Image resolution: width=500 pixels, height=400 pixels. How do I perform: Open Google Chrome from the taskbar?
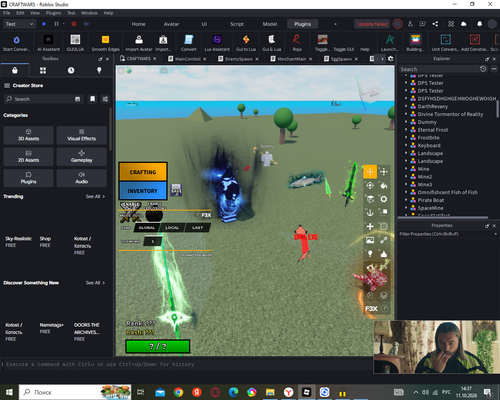(x=178, y=392)
